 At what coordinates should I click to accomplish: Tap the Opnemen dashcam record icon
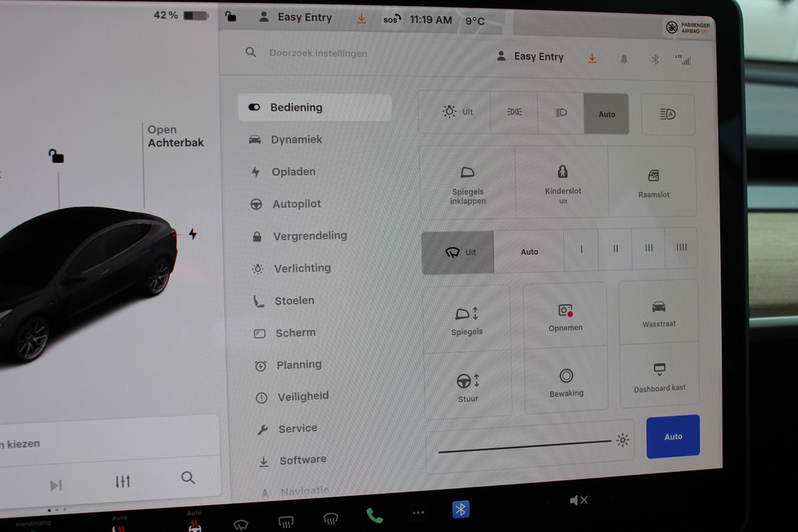565,316
